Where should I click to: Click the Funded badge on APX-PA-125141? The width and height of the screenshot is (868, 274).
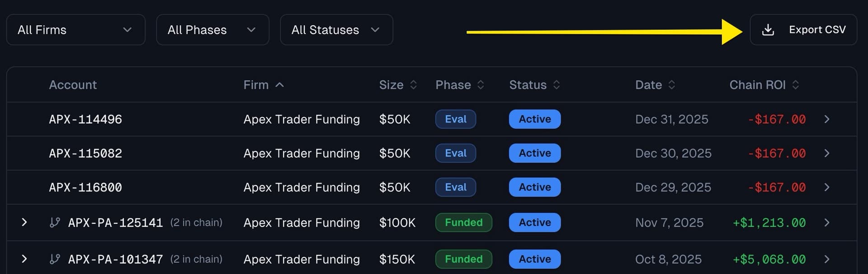tap(463, 222)
